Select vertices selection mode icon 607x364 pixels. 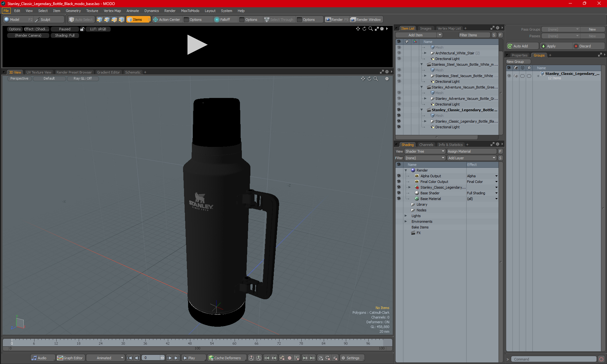(100, 20)
